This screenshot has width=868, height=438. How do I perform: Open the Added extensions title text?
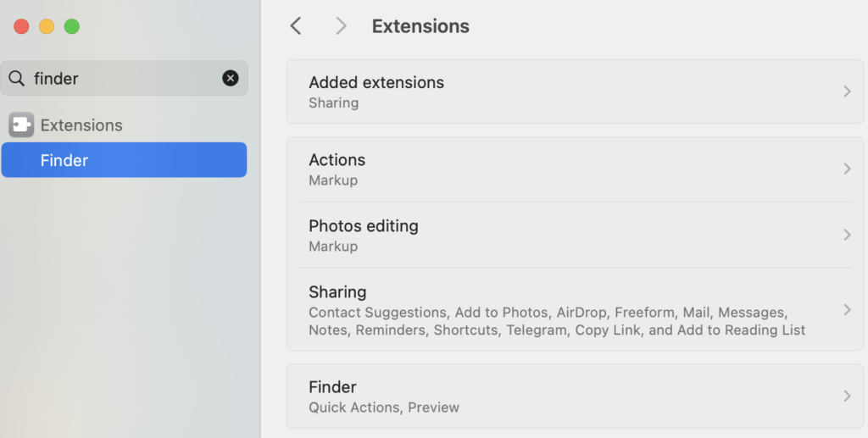point(376,82)
